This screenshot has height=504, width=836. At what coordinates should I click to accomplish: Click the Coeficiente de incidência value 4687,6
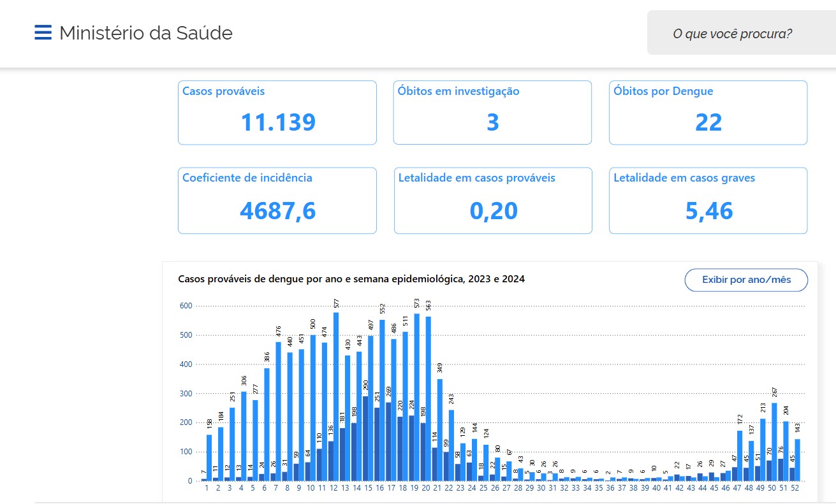[x=277, y=211]
